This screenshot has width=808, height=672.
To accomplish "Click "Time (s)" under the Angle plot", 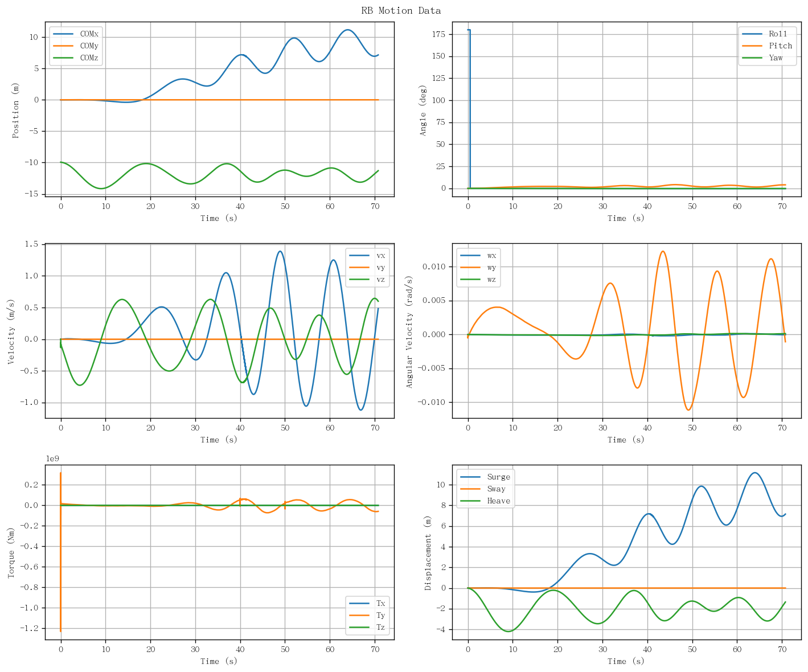I will [x=626, y=218].
